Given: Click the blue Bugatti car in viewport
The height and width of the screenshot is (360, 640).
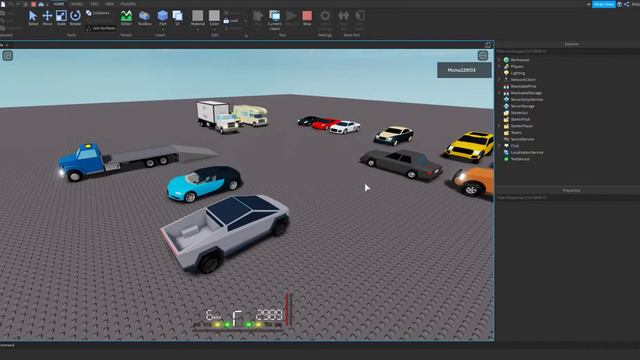Looking at the screenshot, I should click(204, 183).
